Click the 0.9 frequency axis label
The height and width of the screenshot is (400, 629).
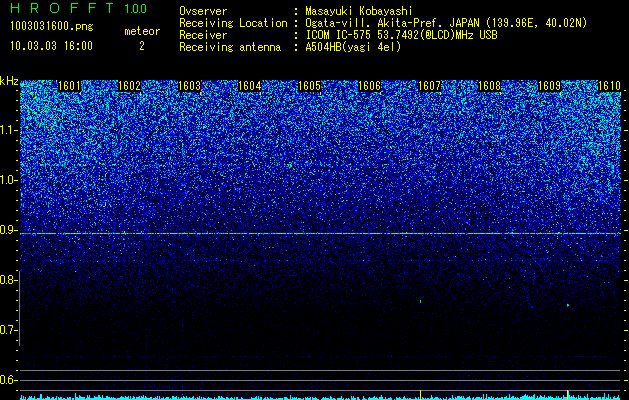[x=9, y=230]
